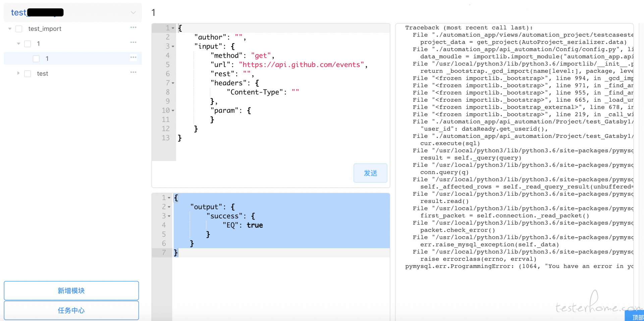The height and width of the screenshot is (321, 644).
Task: Open the project selector dropdown
Action: (133, 13)
